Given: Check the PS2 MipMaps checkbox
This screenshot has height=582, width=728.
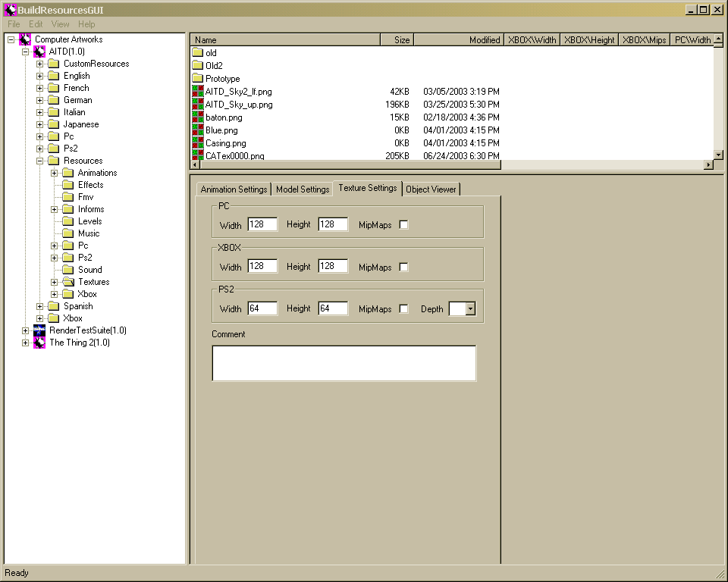Looking at the screenshot, I should [x=403, y=308].
